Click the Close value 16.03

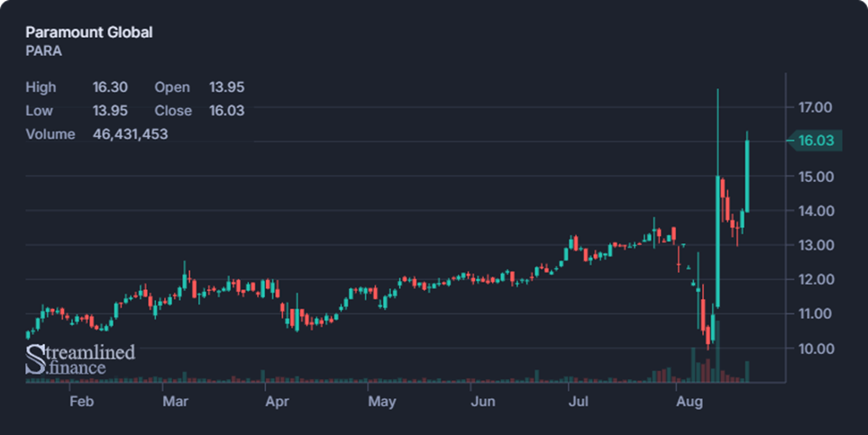[227, 111]
